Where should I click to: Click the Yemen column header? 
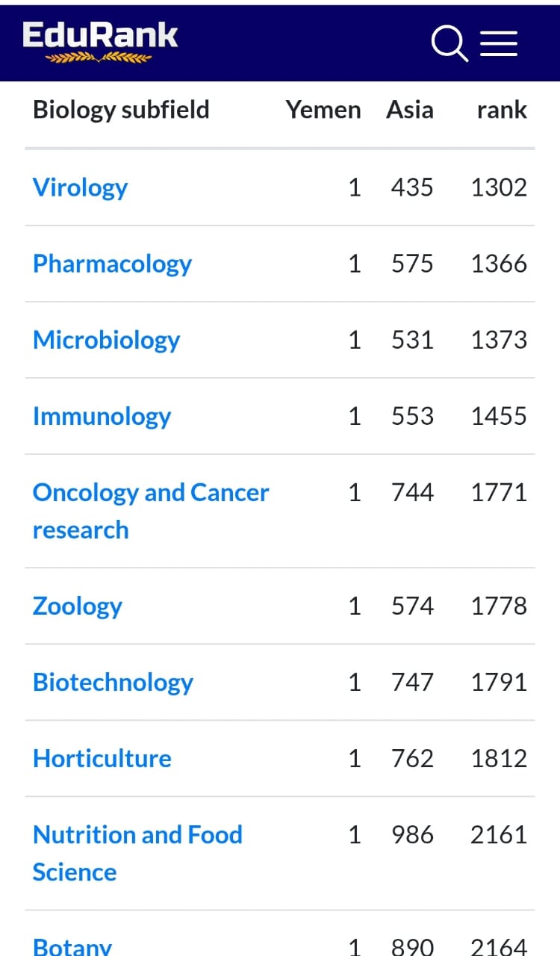pos(323,110)
